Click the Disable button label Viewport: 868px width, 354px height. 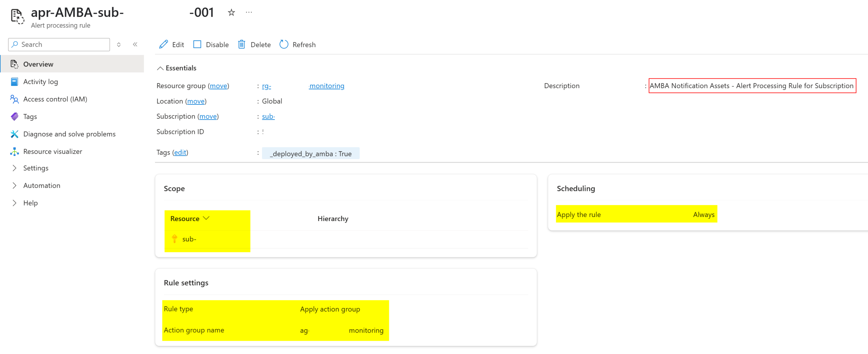coord(217,45)
